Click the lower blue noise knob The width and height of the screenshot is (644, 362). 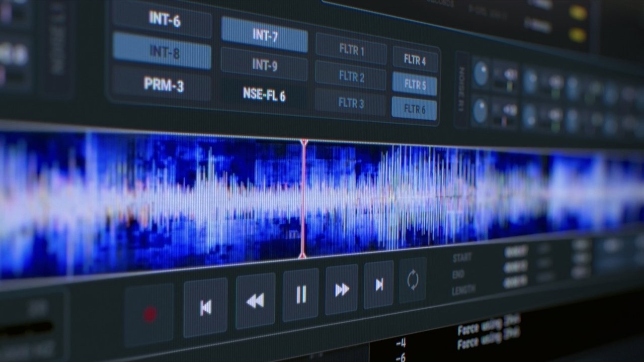tap(480, 111)
